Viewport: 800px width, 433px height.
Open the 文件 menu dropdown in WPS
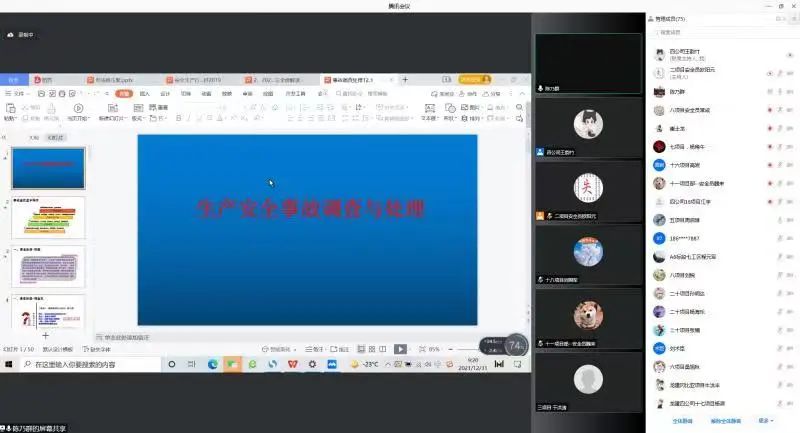pos(20,93)
